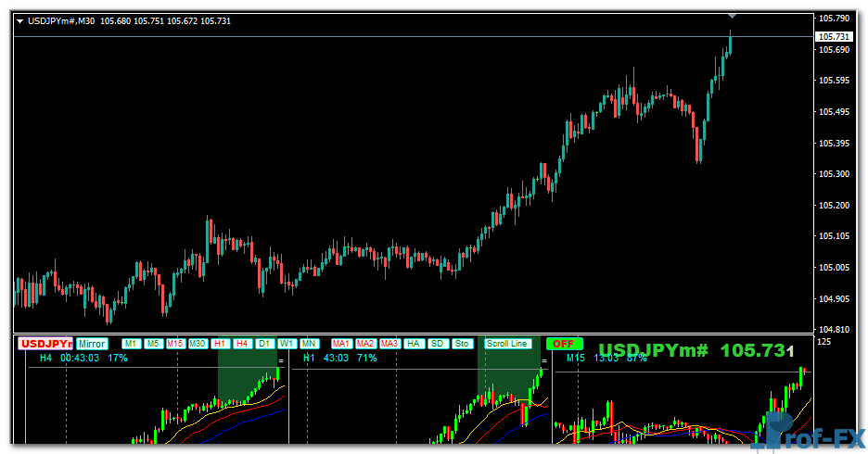
Task: Toggle the HA Heiken Ashi button
Action: point(414,344)
